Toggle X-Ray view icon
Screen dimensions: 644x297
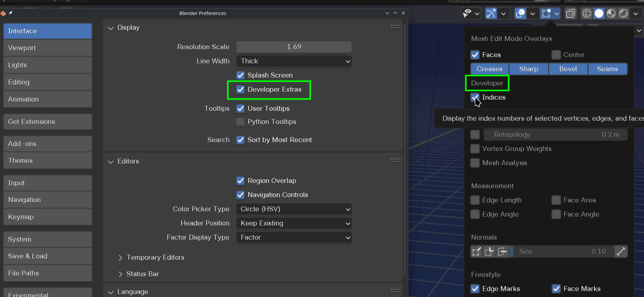point(571,14)
